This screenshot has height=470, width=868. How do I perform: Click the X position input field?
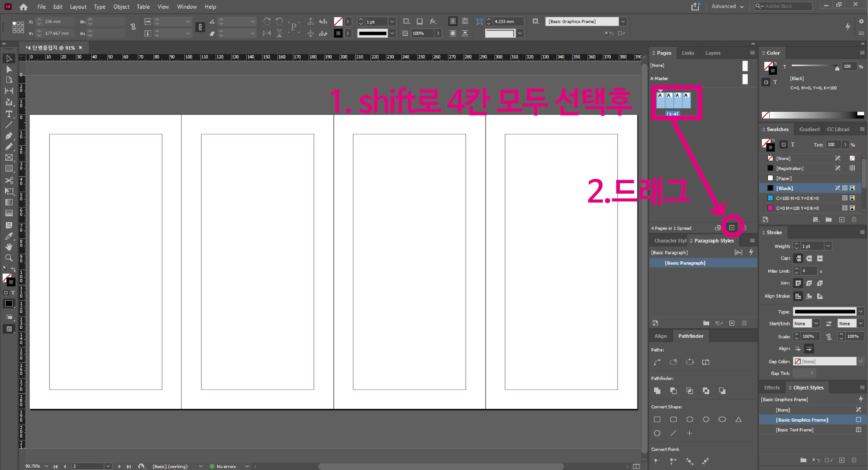pos(58,21)
